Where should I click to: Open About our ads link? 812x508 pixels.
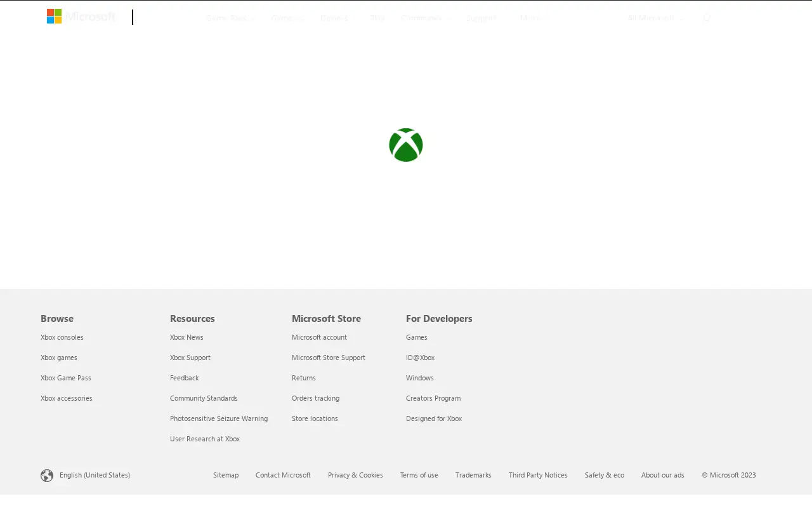[663, 475]
